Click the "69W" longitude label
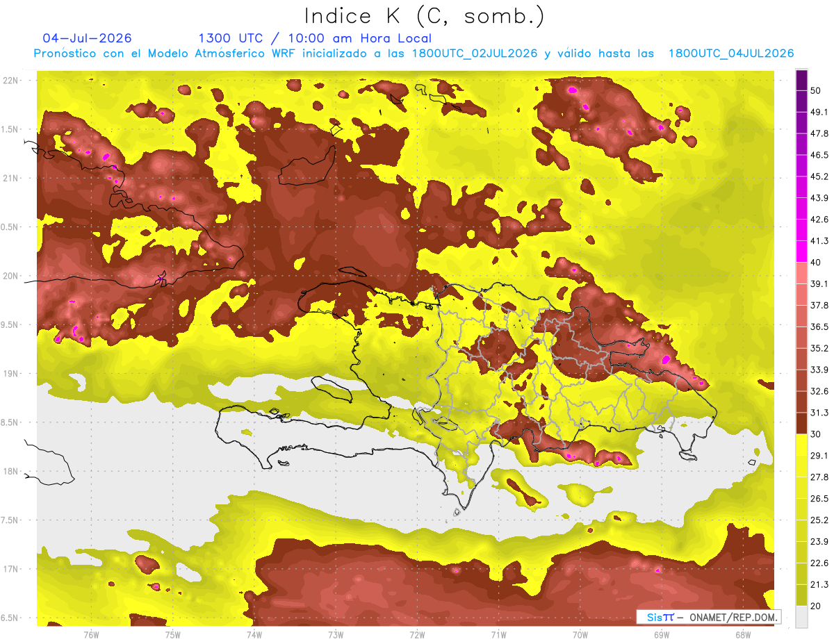834x644 pixels. click(661, 634)
